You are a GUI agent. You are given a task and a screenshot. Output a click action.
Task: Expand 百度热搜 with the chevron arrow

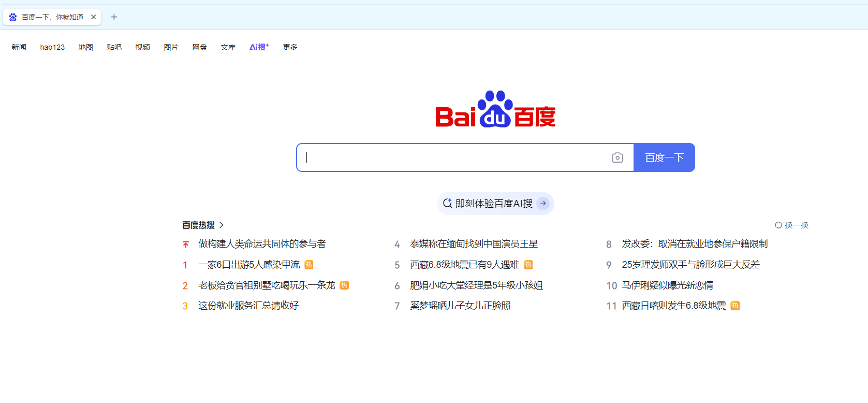click(221, 225)
